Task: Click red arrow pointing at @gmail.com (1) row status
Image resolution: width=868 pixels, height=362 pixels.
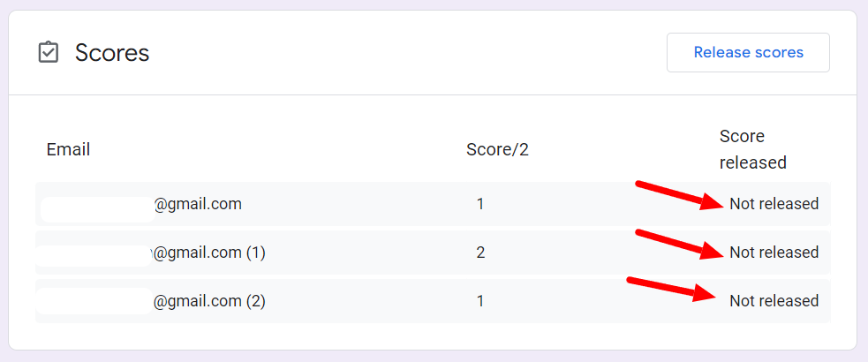Action: click(680, 244)
